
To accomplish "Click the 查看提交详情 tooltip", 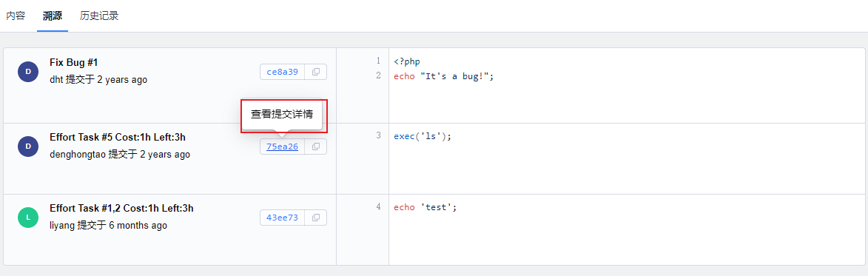I will pos(283,115).
